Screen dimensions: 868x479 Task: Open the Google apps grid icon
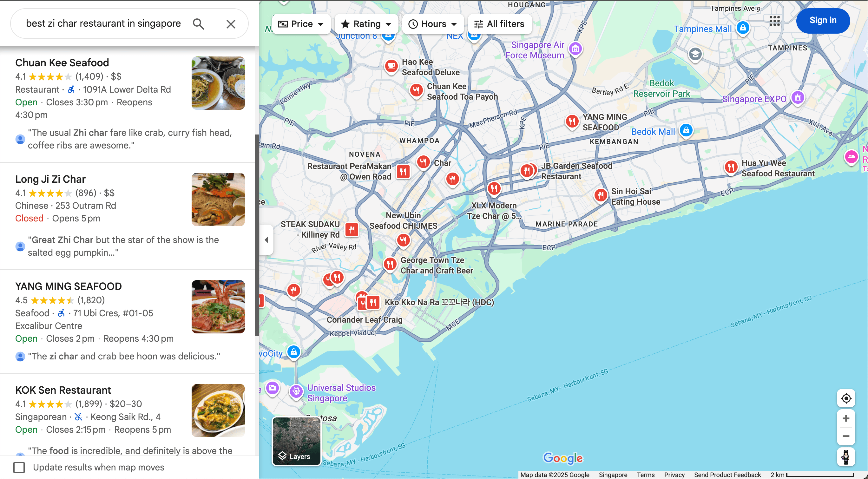[x=774, y=21]
